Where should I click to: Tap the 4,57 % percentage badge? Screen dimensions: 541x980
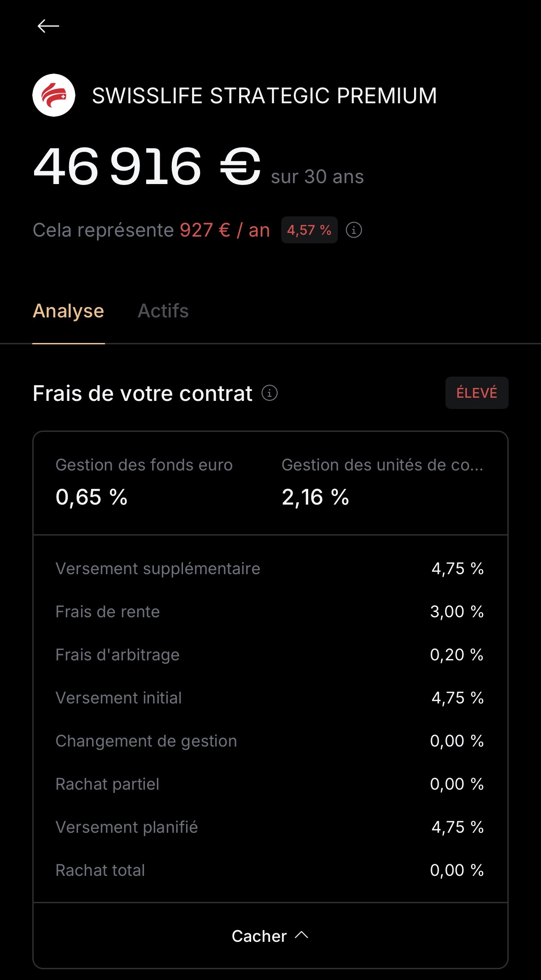click(309, 230)
